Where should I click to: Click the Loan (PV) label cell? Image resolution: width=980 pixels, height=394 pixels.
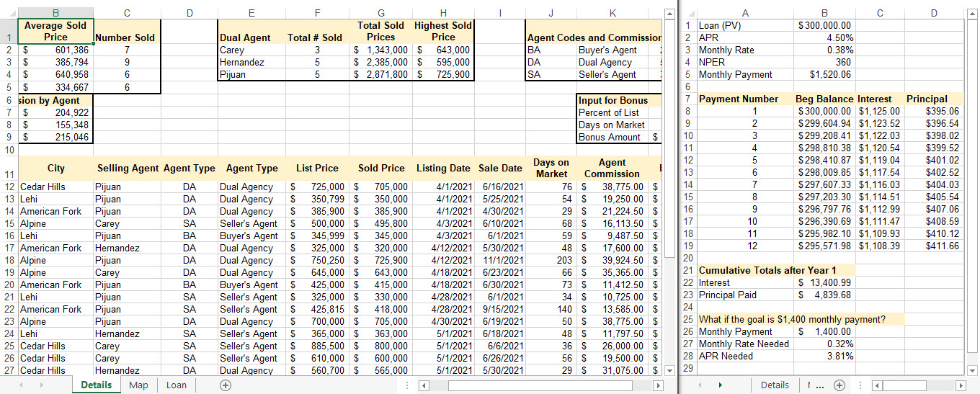click(744, 25)
